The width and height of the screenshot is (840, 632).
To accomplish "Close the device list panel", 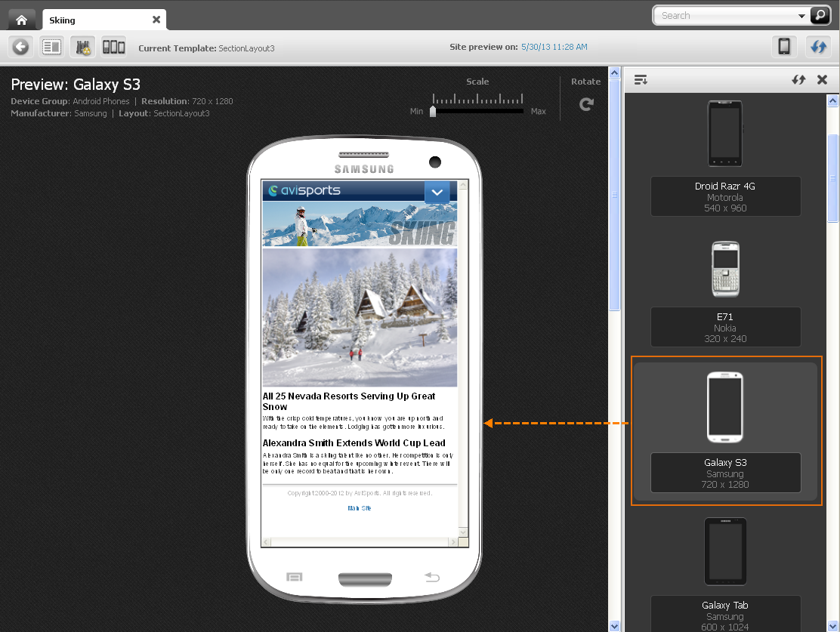I will pyautogui.click(x=822, y=80).
